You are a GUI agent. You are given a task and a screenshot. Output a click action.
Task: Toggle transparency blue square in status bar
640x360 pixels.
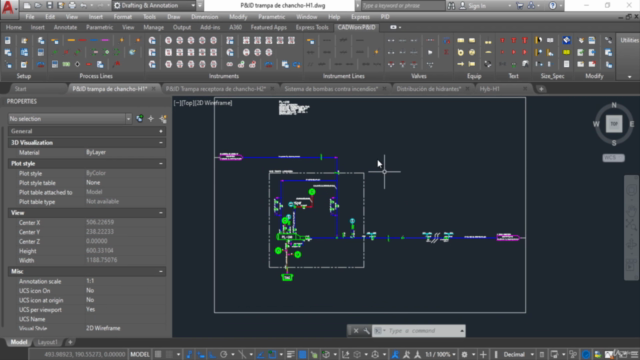click(x=302, y=354)
